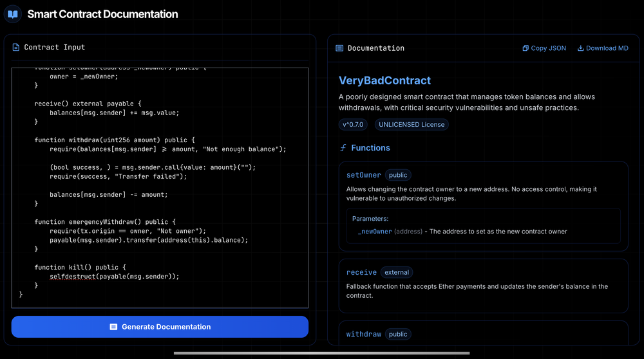Click the VeryBadContract heading
Viewport: 644px width, 359px height.
point(384,80)
